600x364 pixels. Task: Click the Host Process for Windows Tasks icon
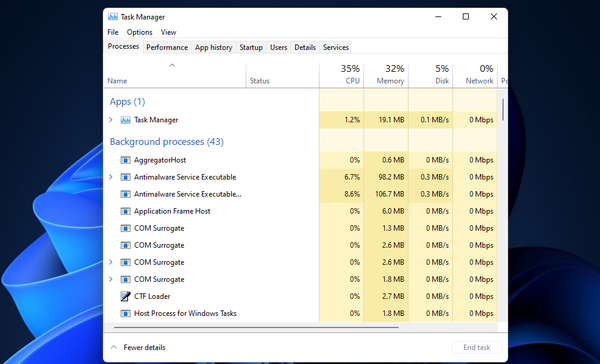pos(126,313)
